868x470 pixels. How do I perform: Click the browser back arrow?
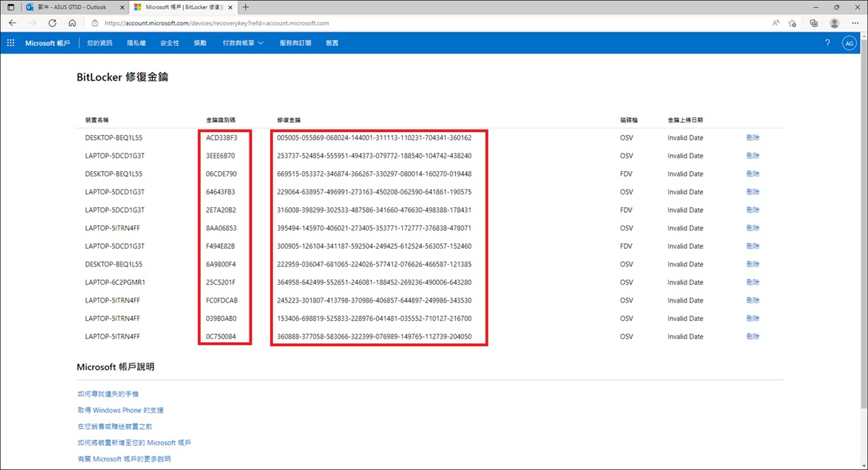click(13, 23)
